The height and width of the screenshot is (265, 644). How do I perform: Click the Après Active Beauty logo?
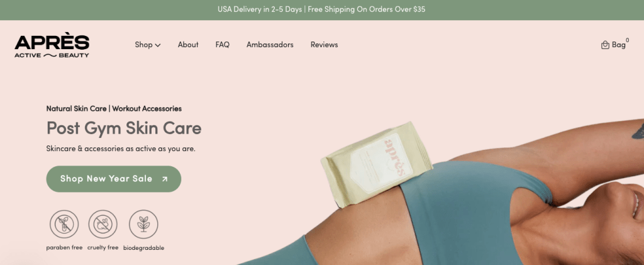pos(52,47)
